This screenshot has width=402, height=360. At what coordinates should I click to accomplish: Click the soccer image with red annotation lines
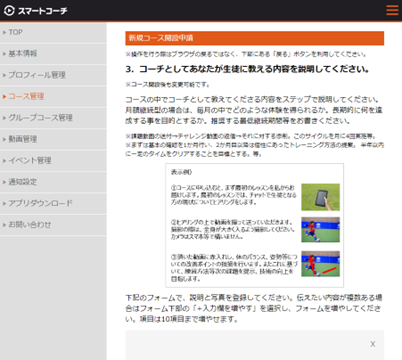coord(320,264)
